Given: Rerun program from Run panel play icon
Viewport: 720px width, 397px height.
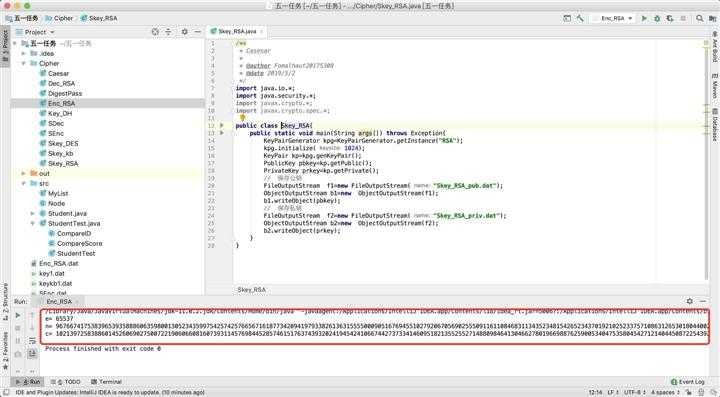Looking at the screenshot, I should click(18, 315).
